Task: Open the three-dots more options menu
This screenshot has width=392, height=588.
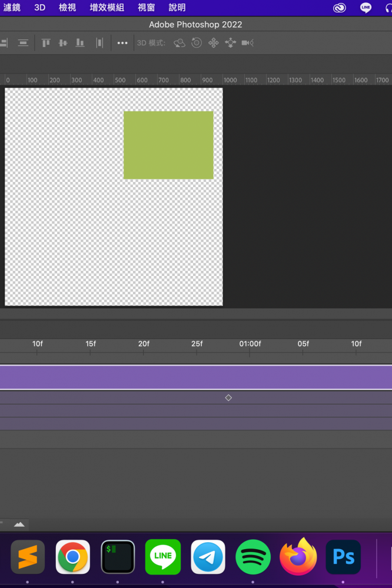Action: 122,43
